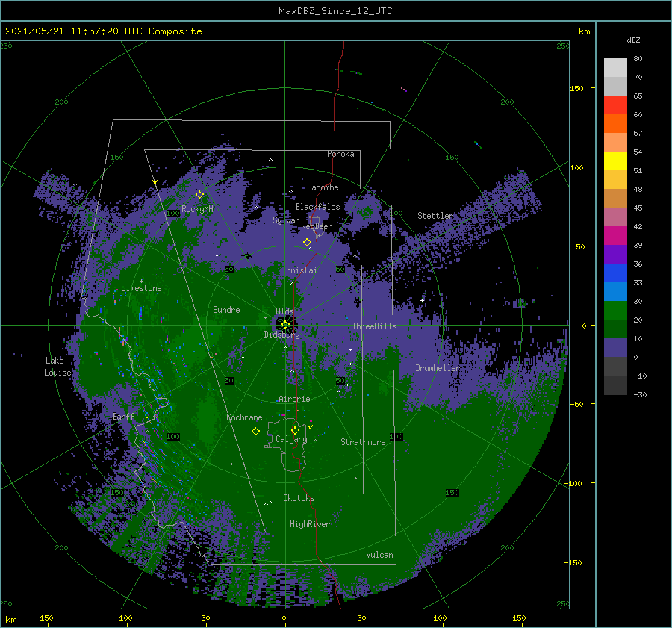Click the Sylvan label
Viewport: 672px width, 628px height.
pyautogui.click(x=286, y=220)
